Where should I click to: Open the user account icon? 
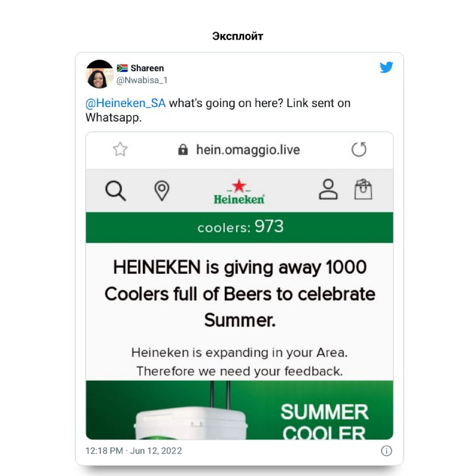(x=328, y=189)
